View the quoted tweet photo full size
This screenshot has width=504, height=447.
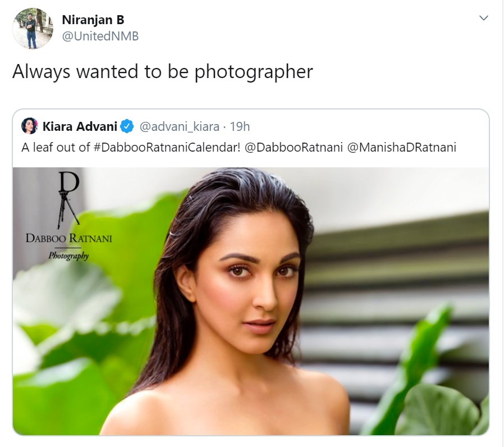click(x=251, y=301)
